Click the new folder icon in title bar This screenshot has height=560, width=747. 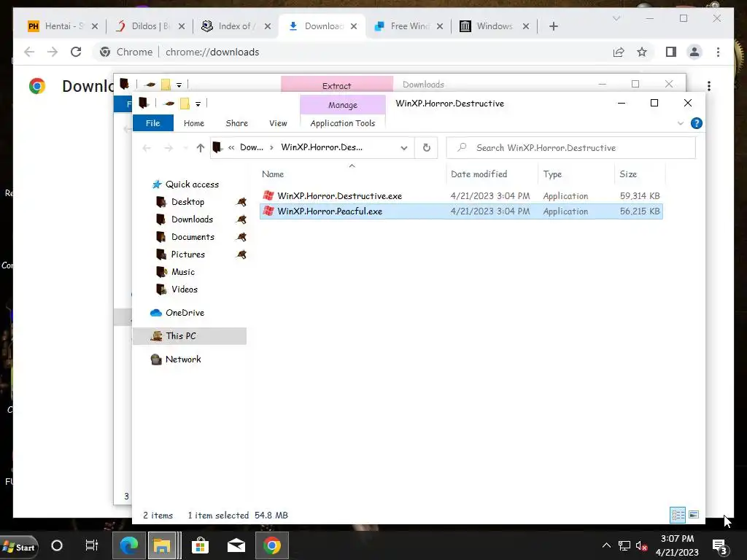pos(185,104)
